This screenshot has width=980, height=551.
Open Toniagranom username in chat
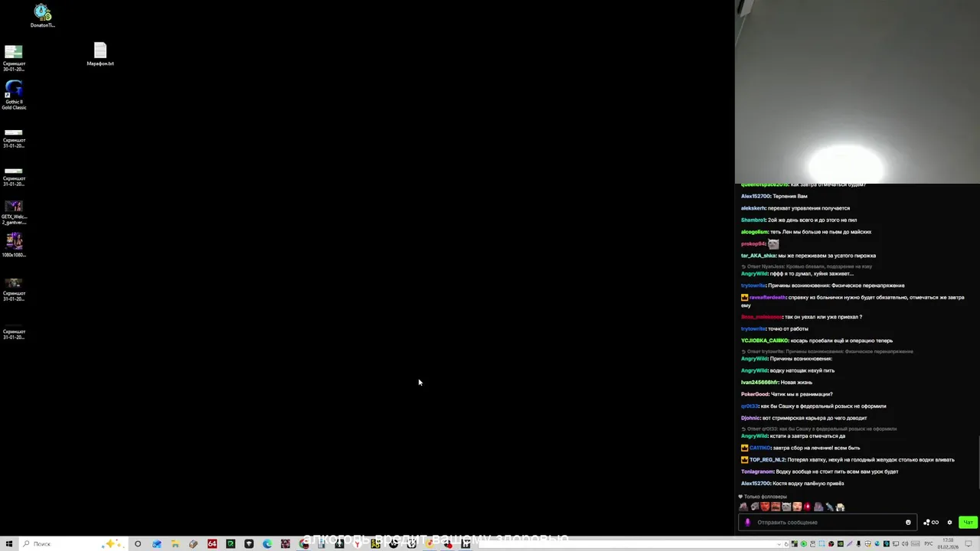point(757,471)
